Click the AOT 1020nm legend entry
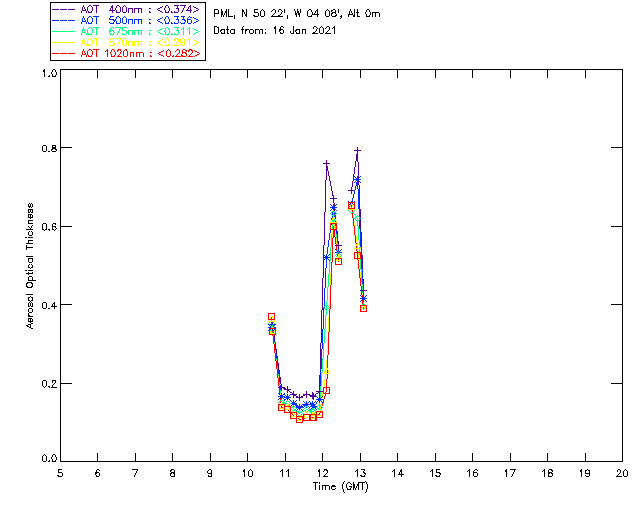The width and height of the screenshot is (640, 512). [126, 53]
